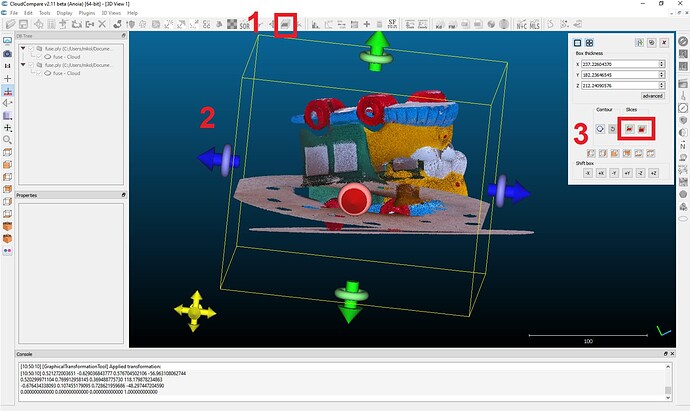
Task: Click the N (normals) icon in right toolbar
Action: [683, 145]
